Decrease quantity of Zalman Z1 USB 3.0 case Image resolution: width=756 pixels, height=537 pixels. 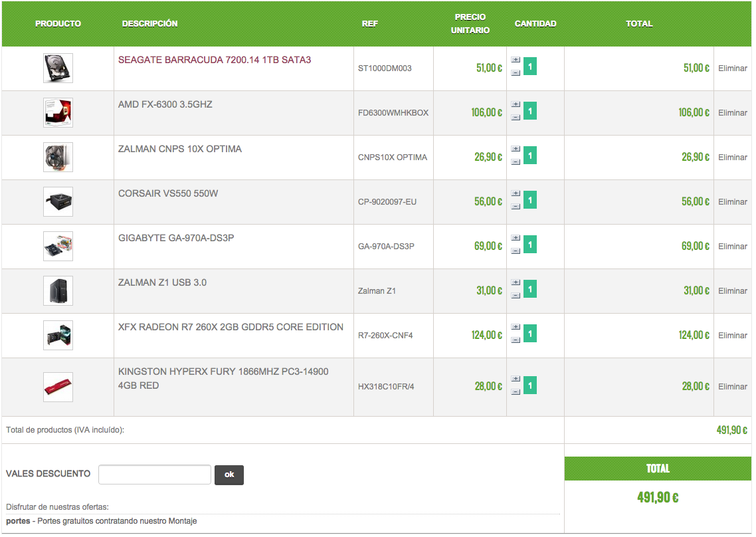pyautogui.click(x=516, y=295)
